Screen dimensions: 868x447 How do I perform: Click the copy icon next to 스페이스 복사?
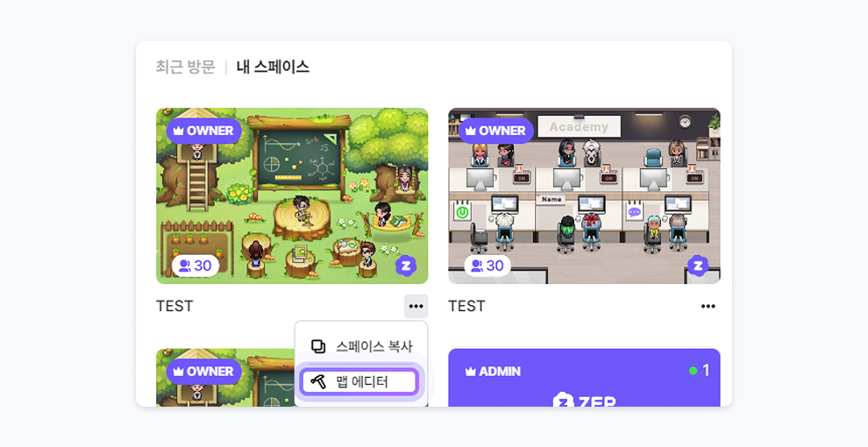pos(318,346)
